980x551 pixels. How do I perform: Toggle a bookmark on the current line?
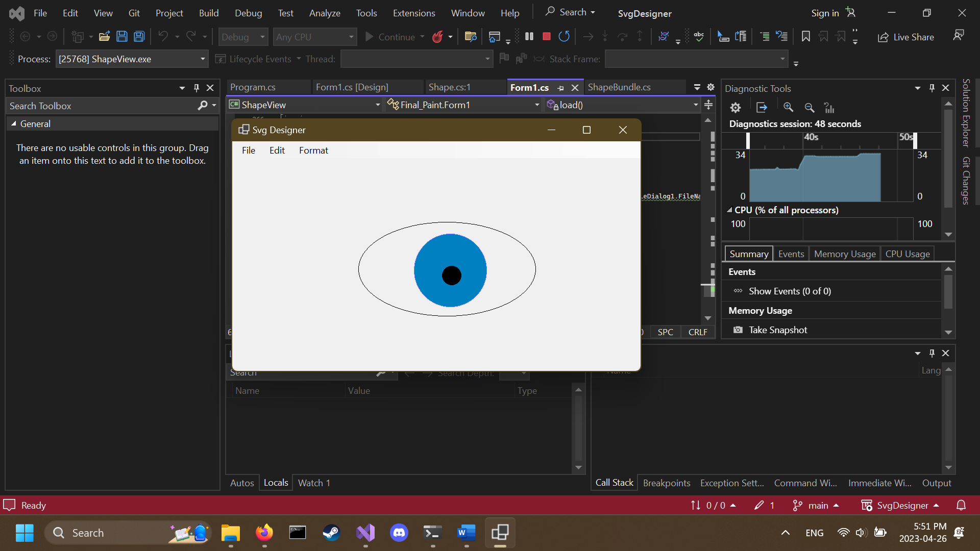coord(805,36)
